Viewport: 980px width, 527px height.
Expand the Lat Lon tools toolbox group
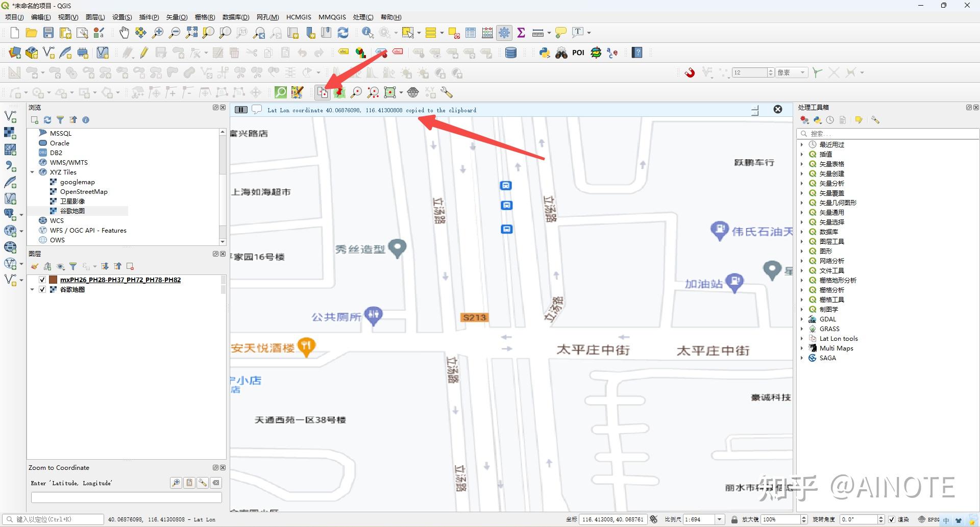pyautogui.click(x=802, y=338)
